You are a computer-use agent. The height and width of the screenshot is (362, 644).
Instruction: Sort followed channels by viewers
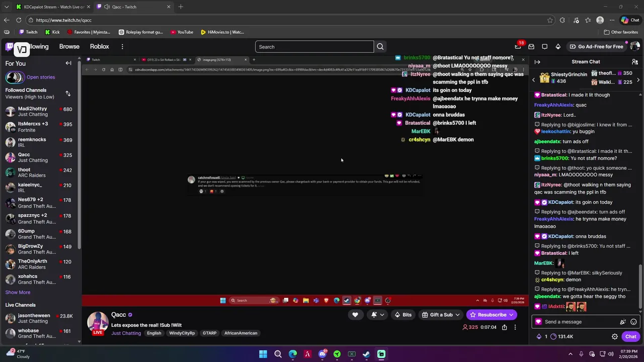[68, 94]
